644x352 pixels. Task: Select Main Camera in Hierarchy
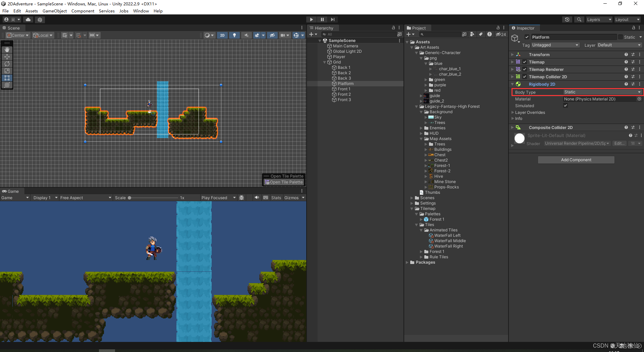[345, 46]
